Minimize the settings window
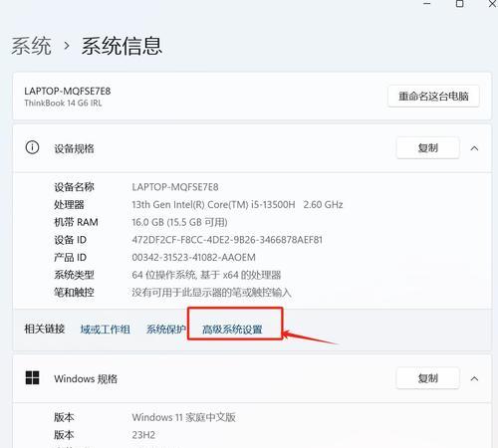Image resolution: width=498 pixels, height=448 pixels. pyautogui.click(x=427, y=4)
